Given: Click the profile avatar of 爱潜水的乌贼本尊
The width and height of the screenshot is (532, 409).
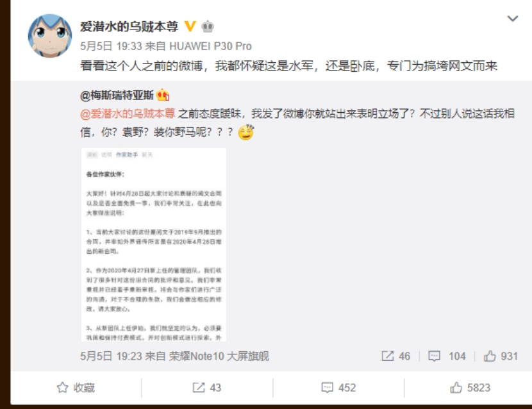Looking at the screenshot, I should click(50, 36).
